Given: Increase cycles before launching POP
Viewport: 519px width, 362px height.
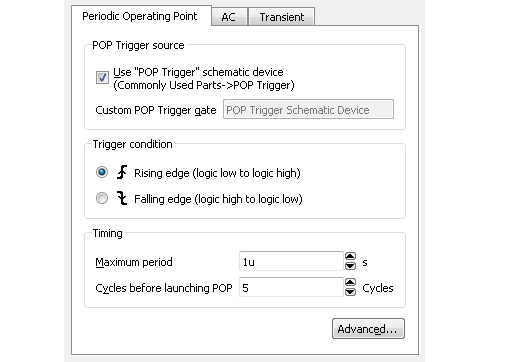Looking at the screenshot, I should point(350,282).
